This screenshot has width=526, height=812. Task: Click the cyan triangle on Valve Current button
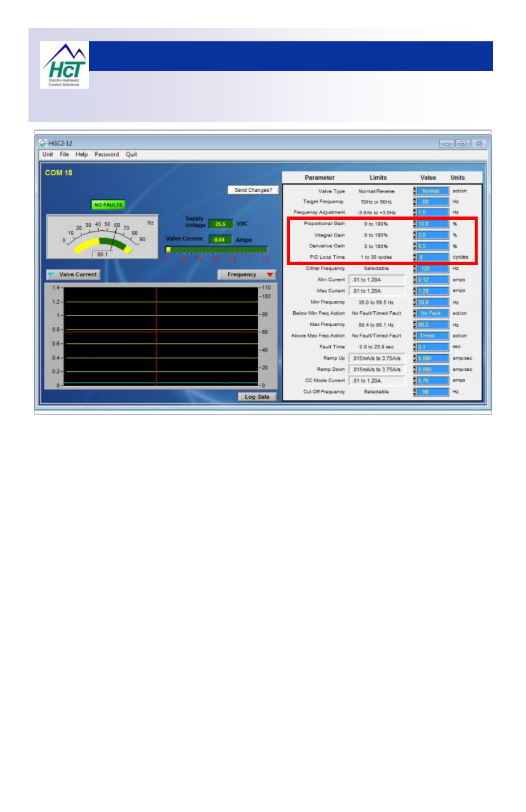51,274
